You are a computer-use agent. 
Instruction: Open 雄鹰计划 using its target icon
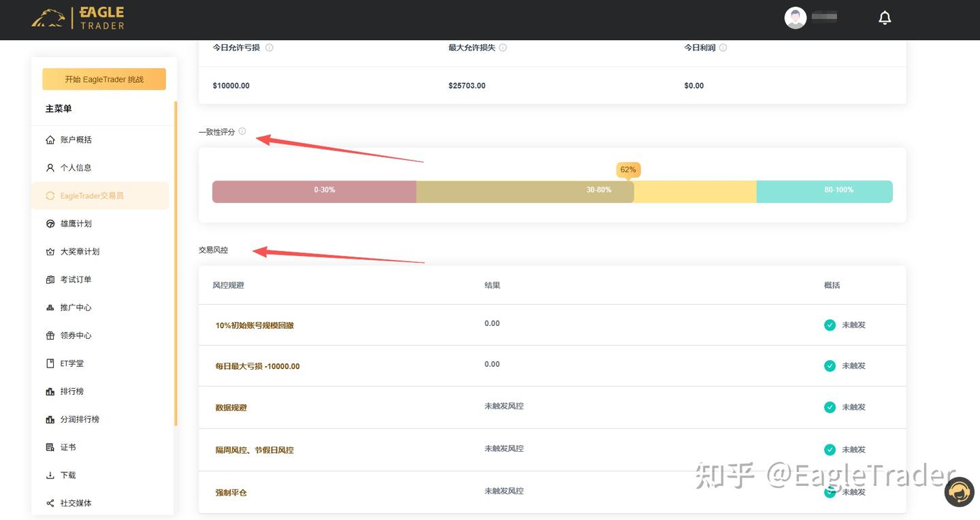tap(51, 223)
